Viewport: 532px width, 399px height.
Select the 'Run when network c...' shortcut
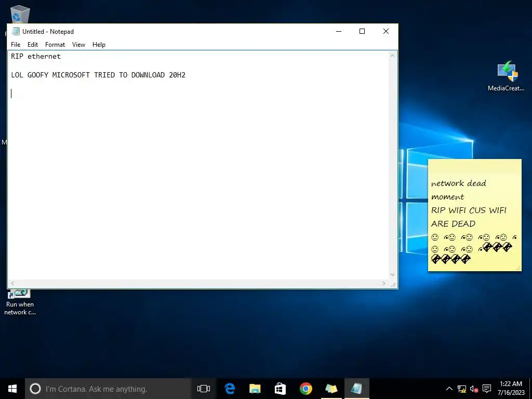20,302
